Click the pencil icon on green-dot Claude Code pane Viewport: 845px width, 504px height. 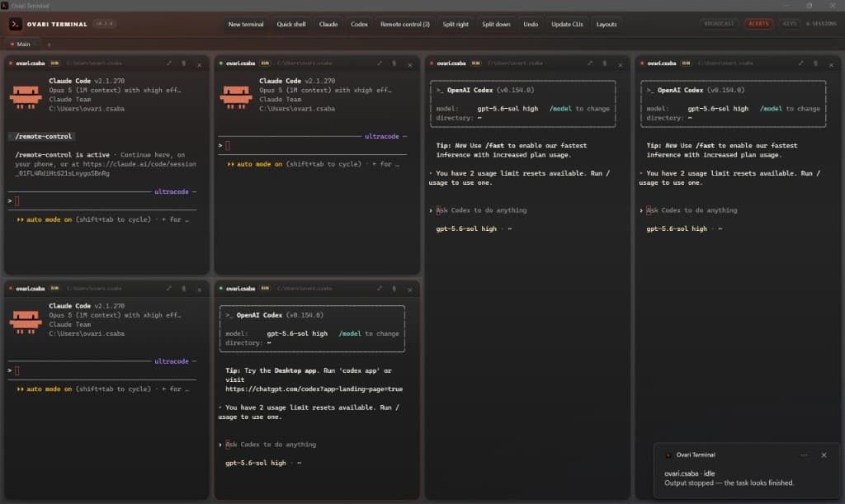380,64
